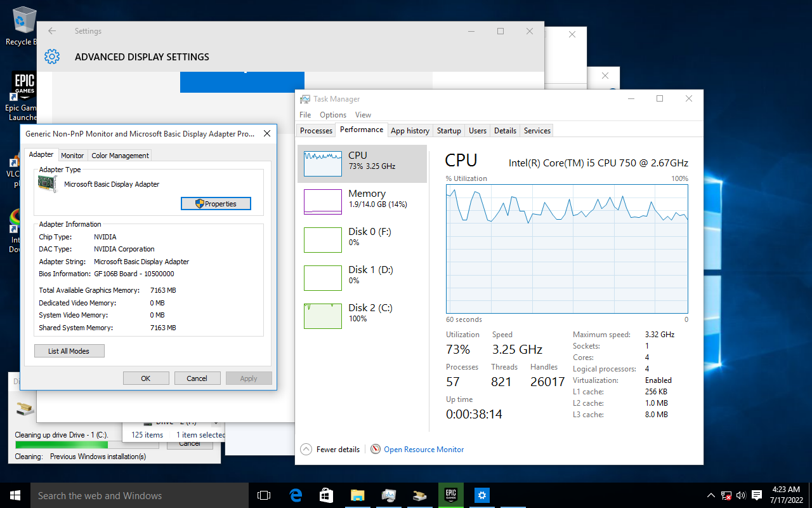This screenshot has width=812, height=508.
Task: Click Task Manager title bar icon
Action: coord(305,99)
